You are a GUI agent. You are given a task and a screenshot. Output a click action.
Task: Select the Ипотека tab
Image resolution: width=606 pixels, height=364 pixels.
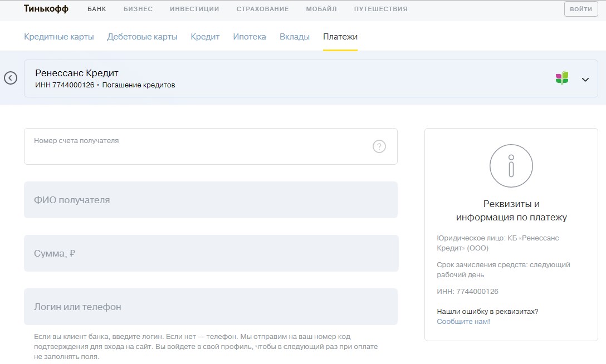coord(249,37)
